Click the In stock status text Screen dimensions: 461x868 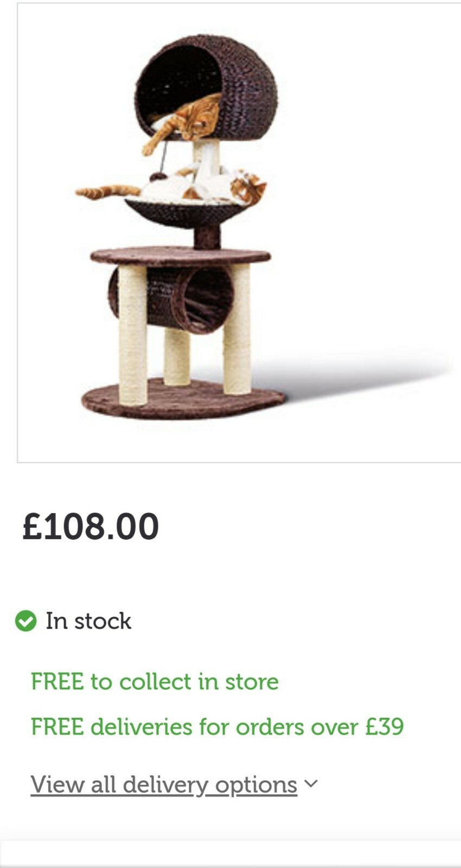point(88,621)
